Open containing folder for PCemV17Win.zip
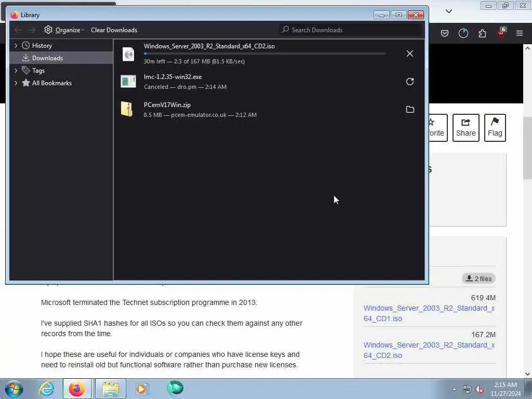Viewport: 532px width, 399px height. (x=410, y=109)
